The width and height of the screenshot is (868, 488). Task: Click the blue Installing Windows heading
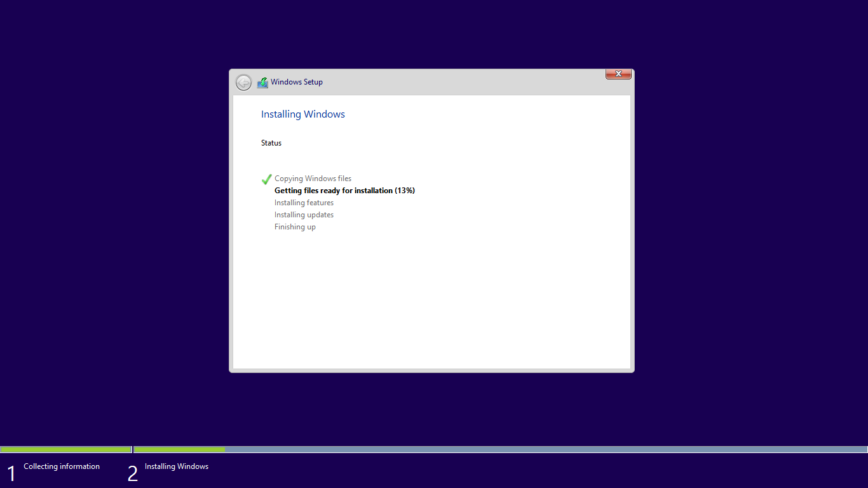coord(302,114)
